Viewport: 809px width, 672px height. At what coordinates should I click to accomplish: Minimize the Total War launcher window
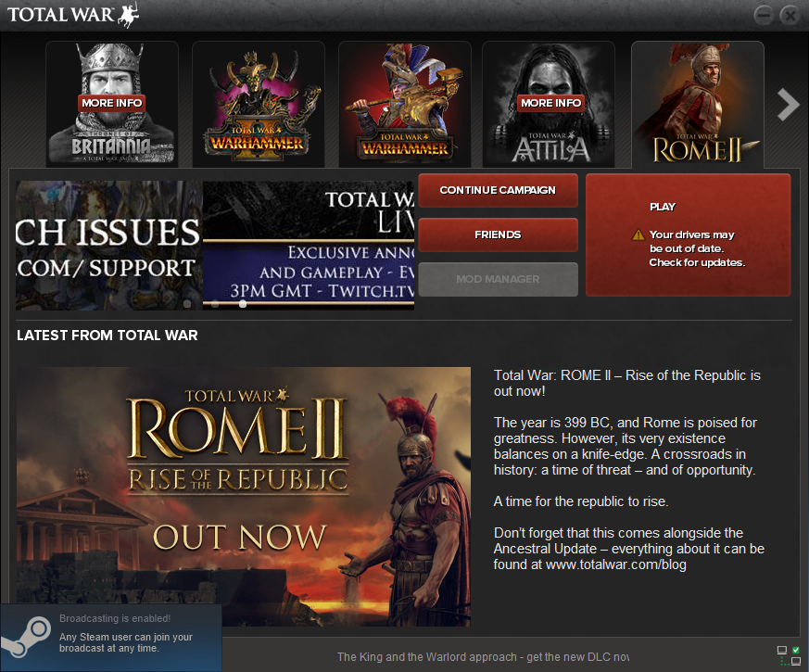point(764,15)
